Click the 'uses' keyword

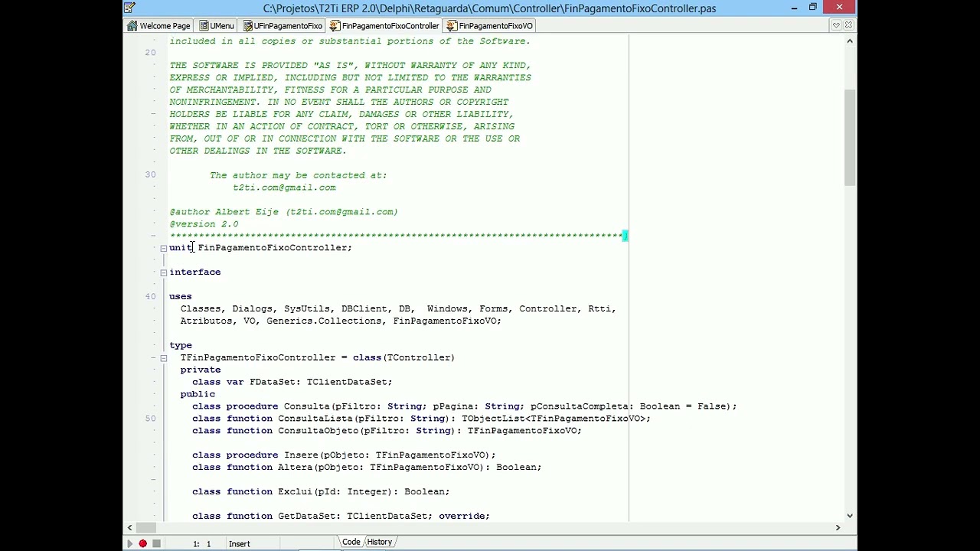[x=181, y=296]
